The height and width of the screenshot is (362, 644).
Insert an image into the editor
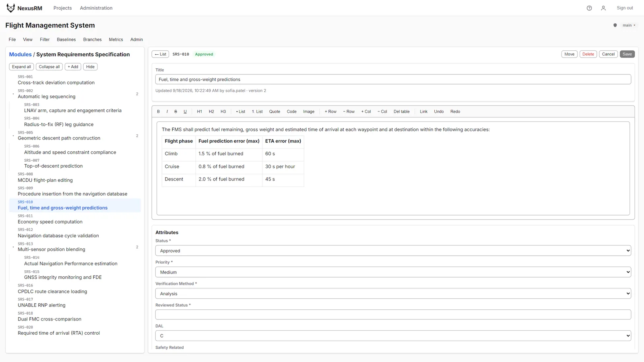pyautogui.click(x=309, y=112)
